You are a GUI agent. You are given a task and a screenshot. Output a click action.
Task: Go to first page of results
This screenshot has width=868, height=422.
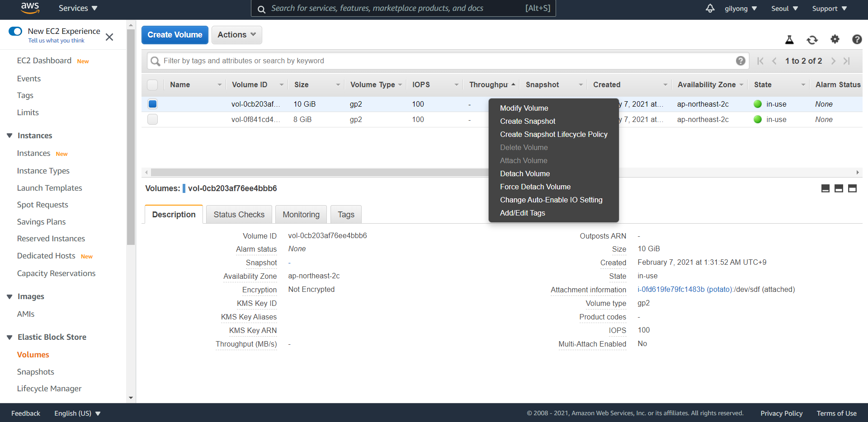(x=760, y=61)
